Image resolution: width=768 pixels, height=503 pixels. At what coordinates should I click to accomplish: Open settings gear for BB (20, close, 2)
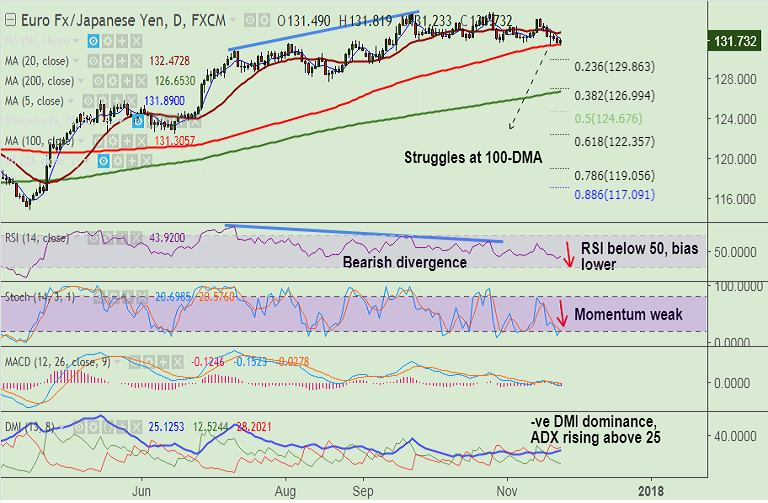tap(118, 161)
